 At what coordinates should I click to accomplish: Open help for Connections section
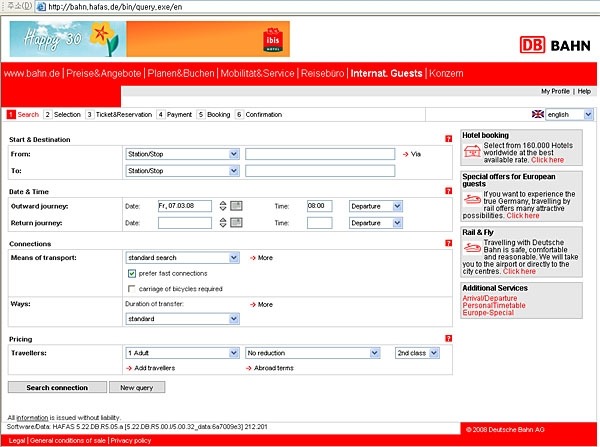[x=448, y=243]
